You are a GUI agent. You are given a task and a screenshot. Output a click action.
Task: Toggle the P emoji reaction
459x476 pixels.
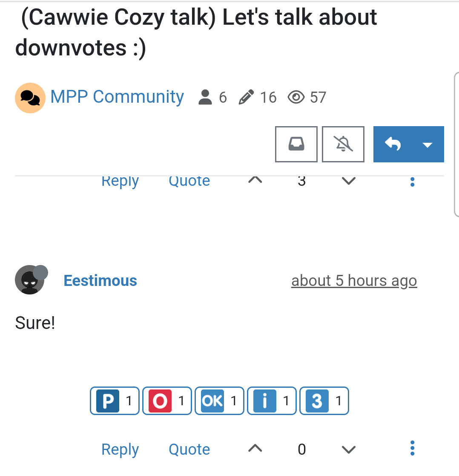115,401
